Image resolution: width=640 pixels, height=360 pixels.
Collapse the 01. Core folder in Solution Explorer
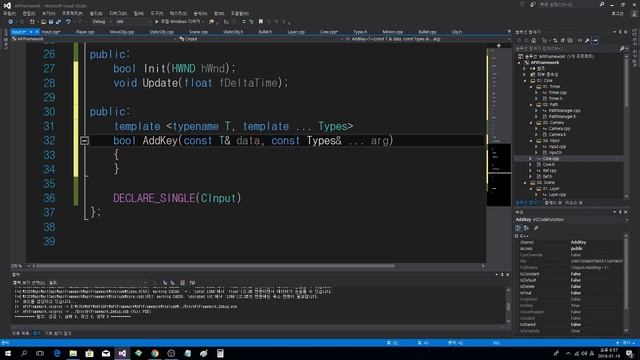tap(525, 81)
